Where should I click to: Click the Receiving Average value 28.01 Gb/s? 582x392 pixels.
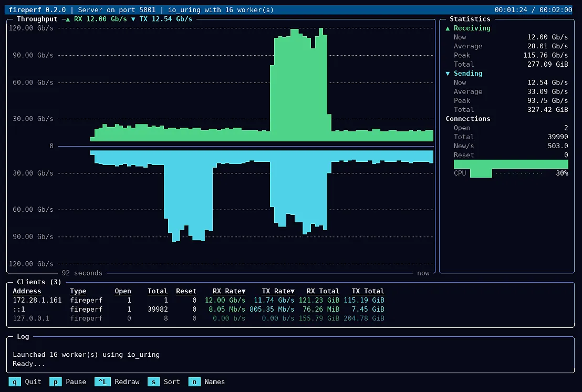547,46
